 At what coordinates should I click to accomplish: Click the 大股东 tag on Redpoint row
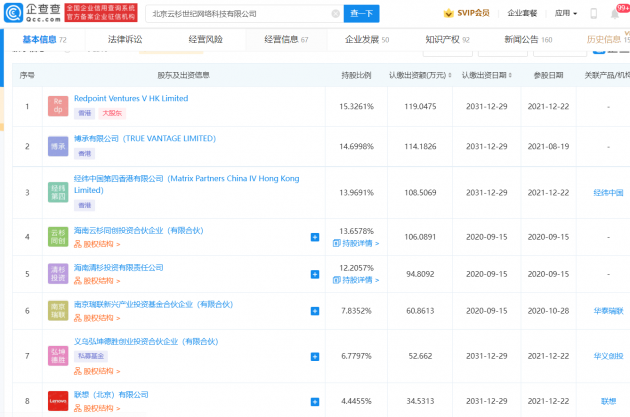click(112, 113)
